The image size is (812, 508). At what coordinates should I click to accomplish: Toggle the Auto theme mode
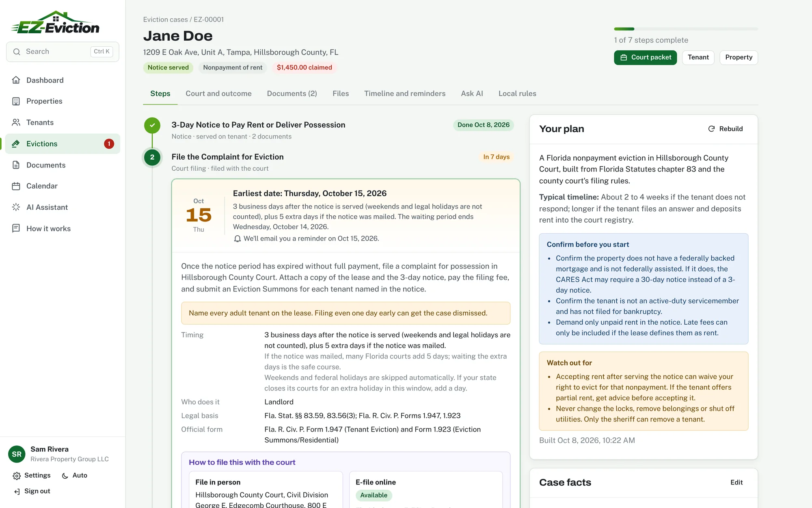tap(74, 475)
